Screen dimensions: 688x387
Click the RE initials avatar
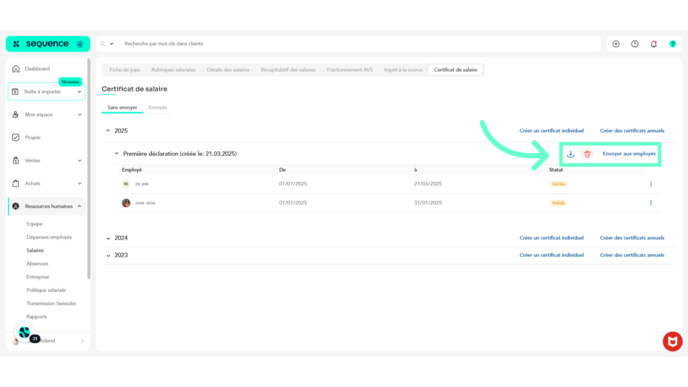click(126, 184)
